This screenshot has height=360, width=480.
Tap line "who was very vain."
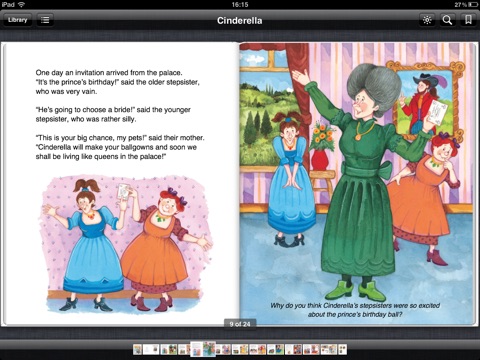pos(66,91)
